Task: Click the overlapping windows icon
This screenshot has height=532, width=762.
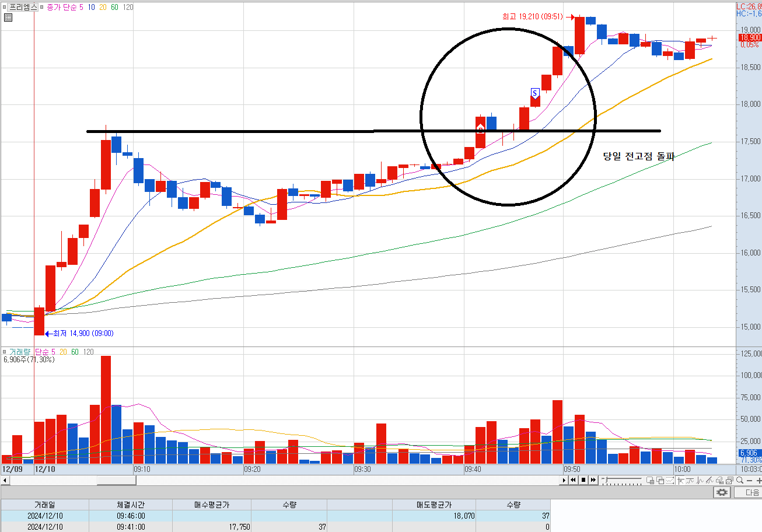Action: tap(660, 480)
